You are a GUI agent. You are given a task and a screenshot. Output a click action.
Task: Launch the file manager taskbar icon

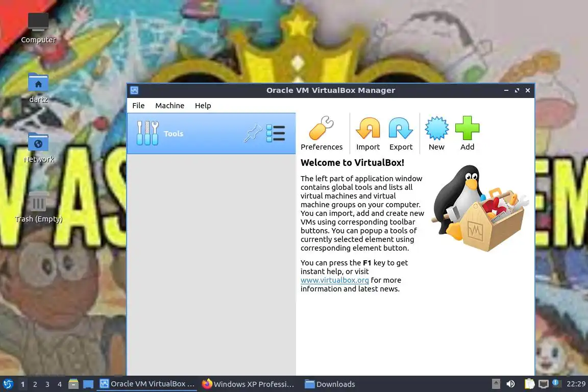point(73,384)
